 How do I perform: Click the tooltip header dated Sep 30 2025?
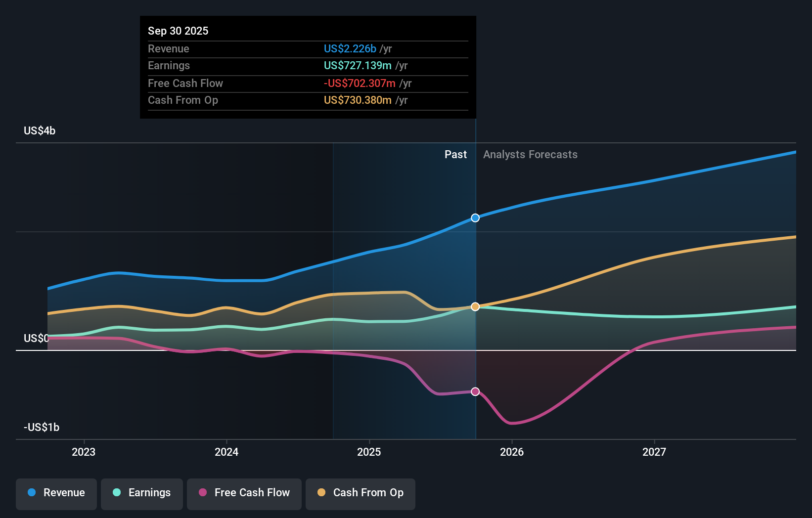click(178, 31)
